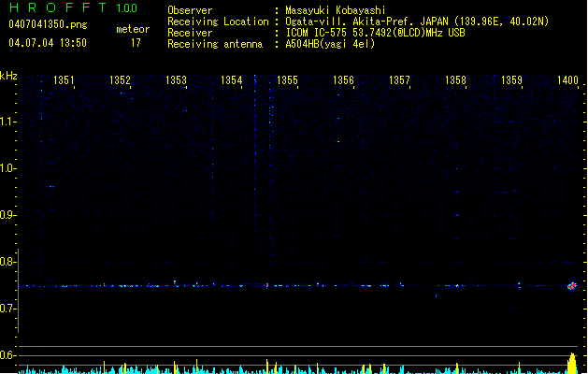Click the 1359 time marker
The width and height of the screenshot is (588, 374).
coord(511,80)
